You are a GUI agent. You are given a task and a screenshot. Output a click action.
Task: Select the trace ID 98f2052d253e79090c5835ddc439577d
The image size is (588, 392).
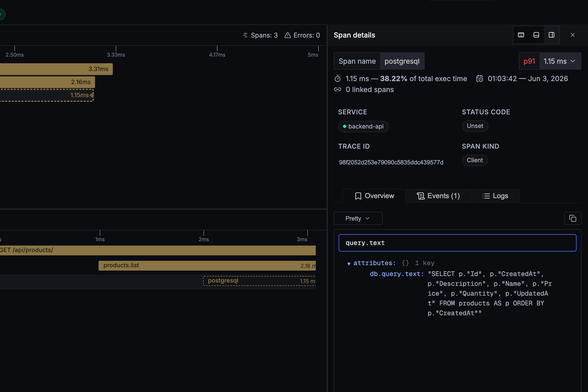[391, 162]
